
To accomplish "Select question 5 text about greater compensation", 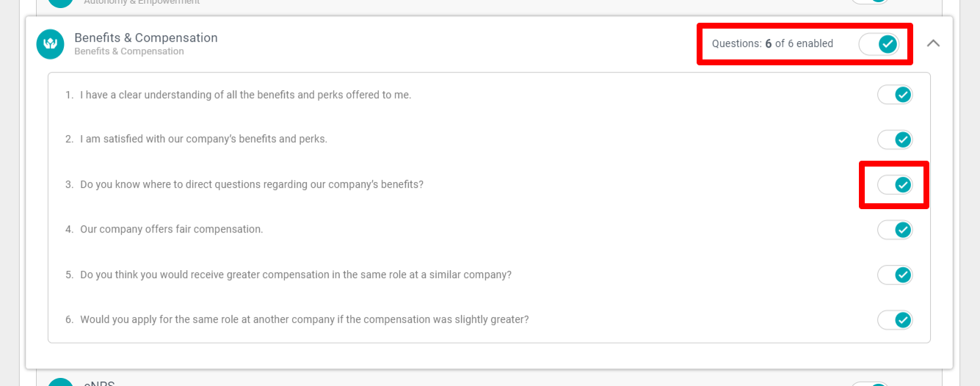I will point(296,274).
